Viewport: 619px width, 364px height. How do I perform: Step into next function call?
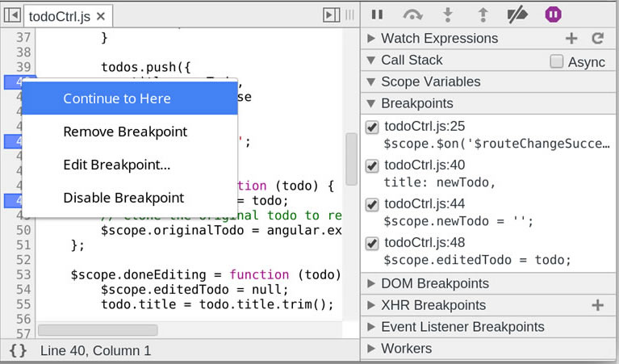click(450, 15)
